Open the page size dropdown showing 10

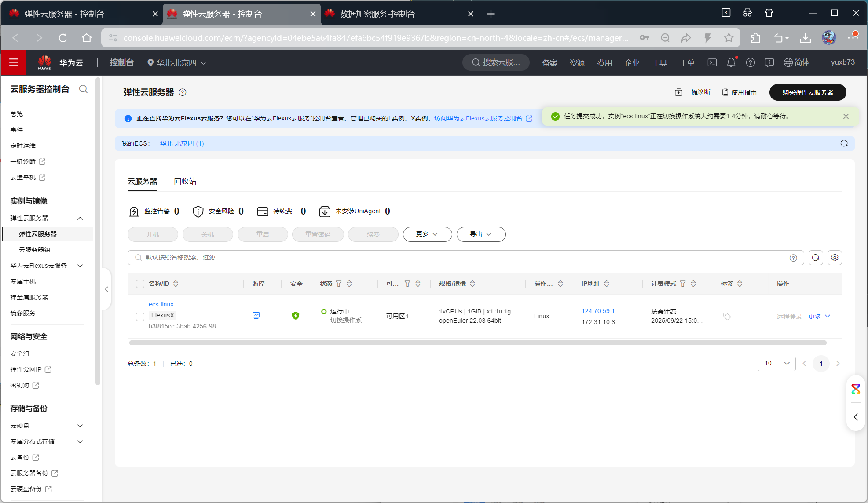(776, 364)
